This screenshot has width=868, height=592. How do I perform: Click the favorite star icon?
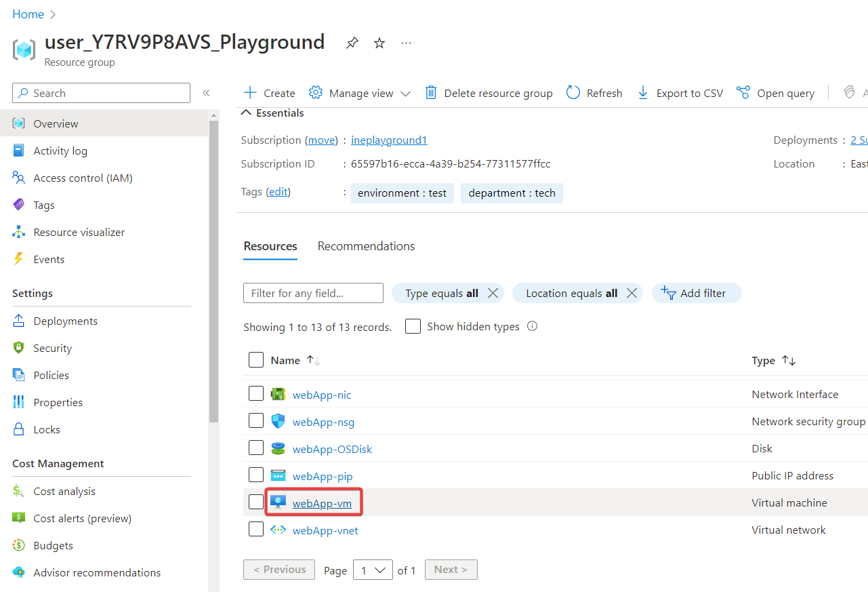click(x=379, y=43)
